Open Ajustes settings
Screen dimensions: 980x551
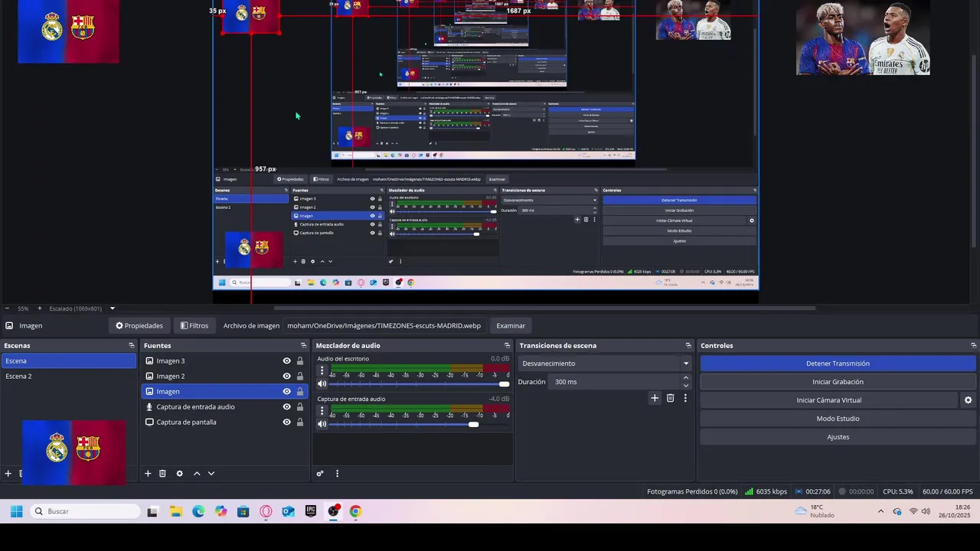tap(838, 437)
